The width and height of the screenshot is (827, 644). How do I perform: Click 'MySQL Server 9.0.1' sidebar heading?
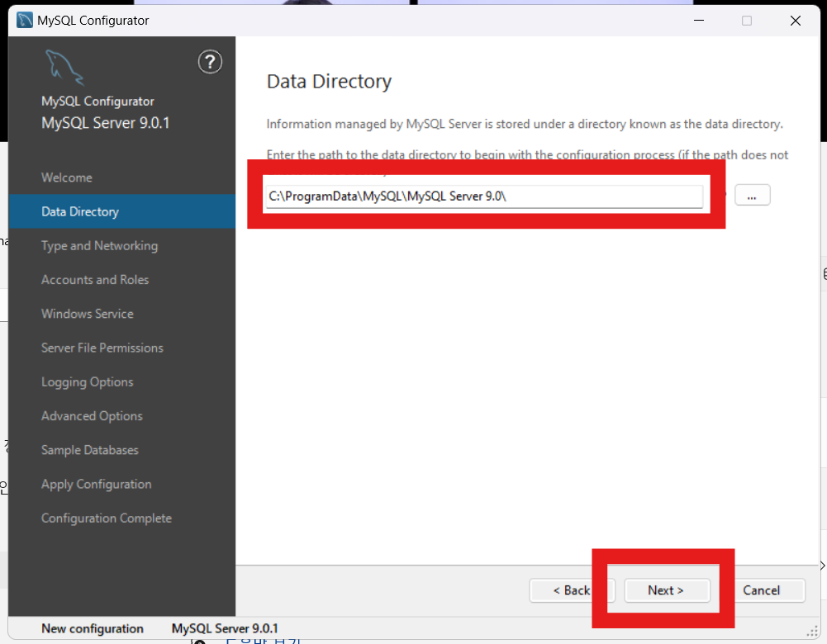(106, 123)
